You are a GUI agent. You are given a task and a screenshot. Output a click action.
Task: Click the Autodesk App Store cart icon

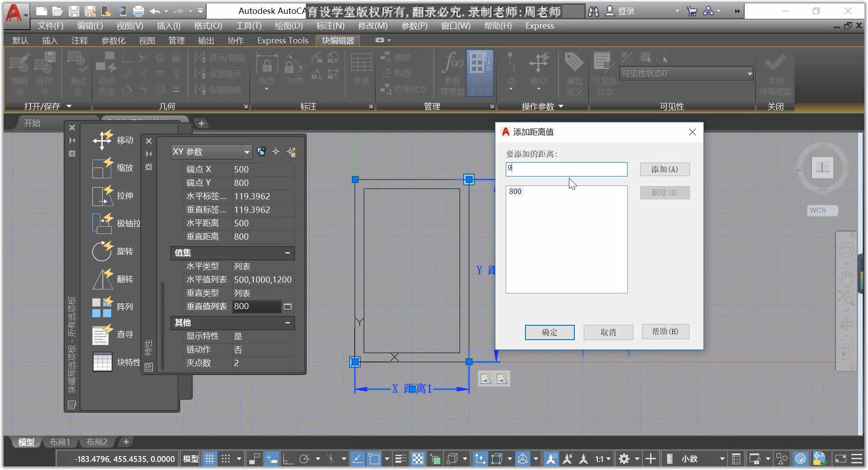pyautogui.click(x=692, y=11)
